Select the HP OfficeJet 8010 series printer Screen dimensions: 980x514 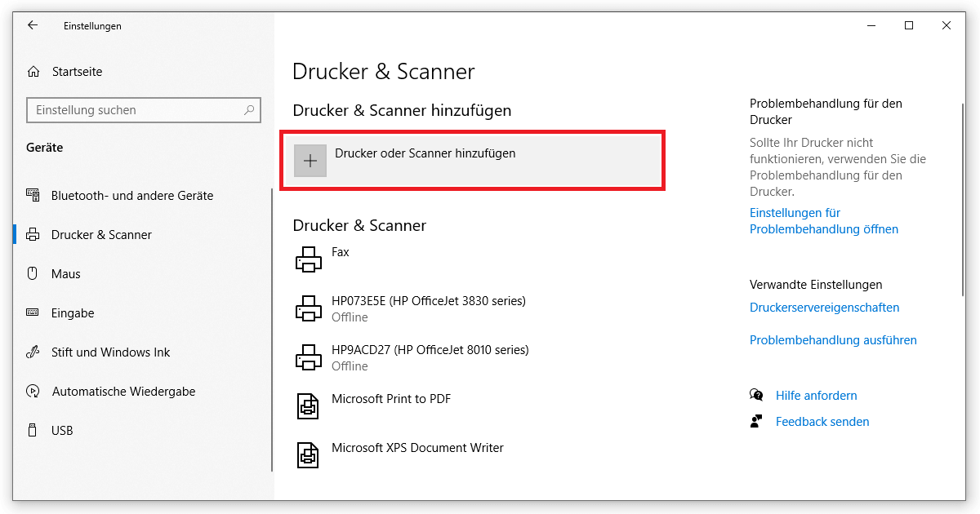click(309, 357)
